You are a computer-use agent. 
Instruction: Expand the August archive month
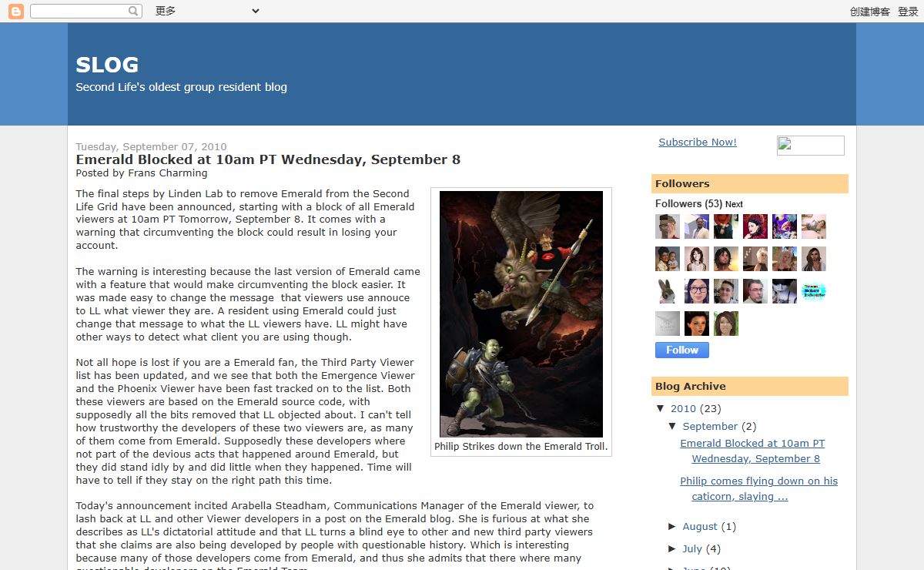click(672, 526)
